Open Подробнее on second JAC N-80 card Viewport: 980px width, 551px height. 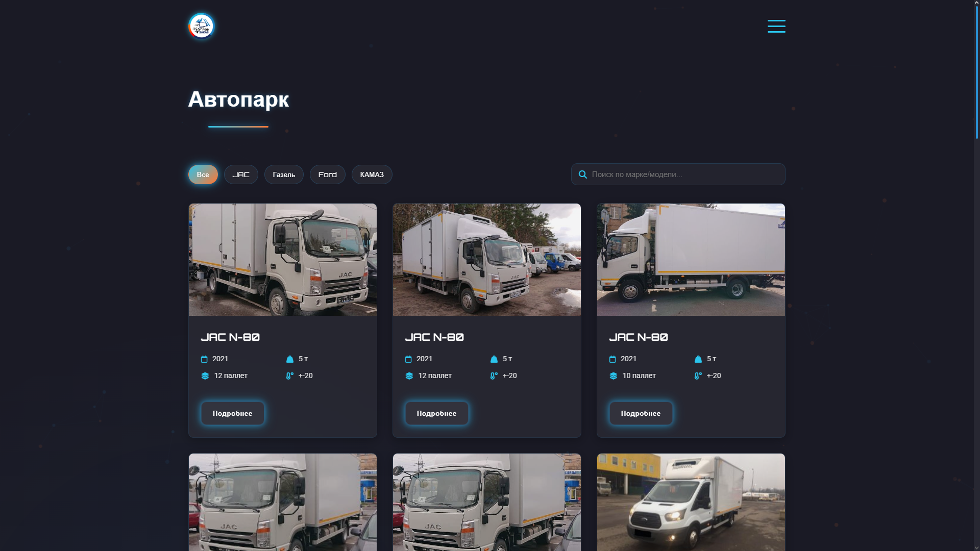(437, 413)
